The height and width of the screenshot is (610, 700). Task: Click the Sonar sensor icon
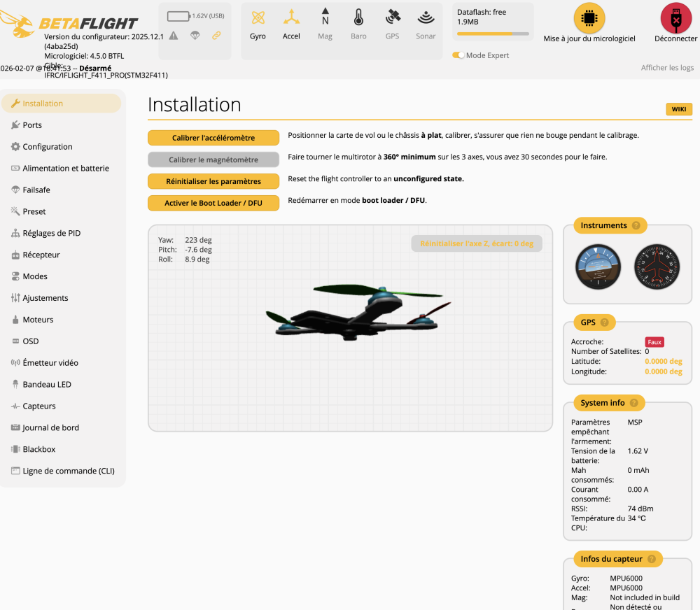pos(426,18)
